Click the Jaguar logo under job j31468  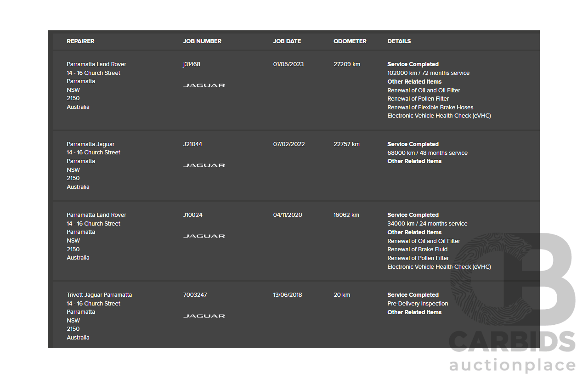point(204,85)
